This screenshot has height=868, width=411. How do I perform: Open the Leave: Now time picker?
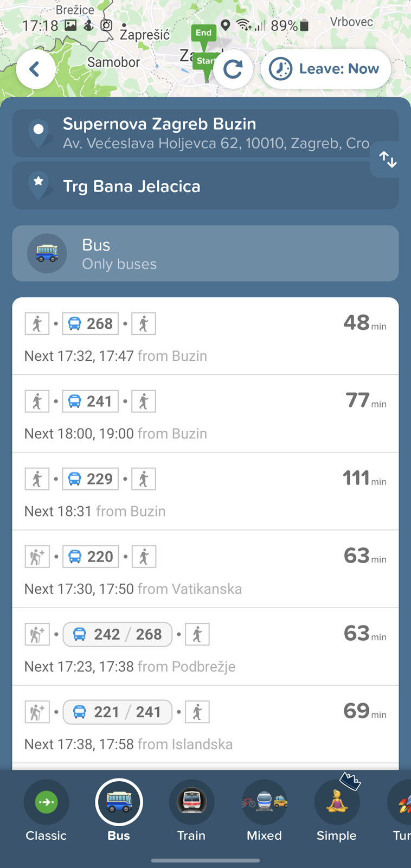click(326, 69)
